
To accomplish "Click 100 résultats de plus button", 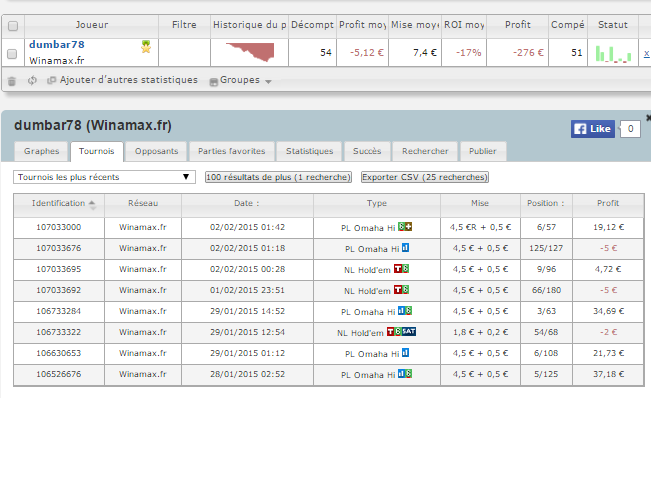I will (279, 177).
